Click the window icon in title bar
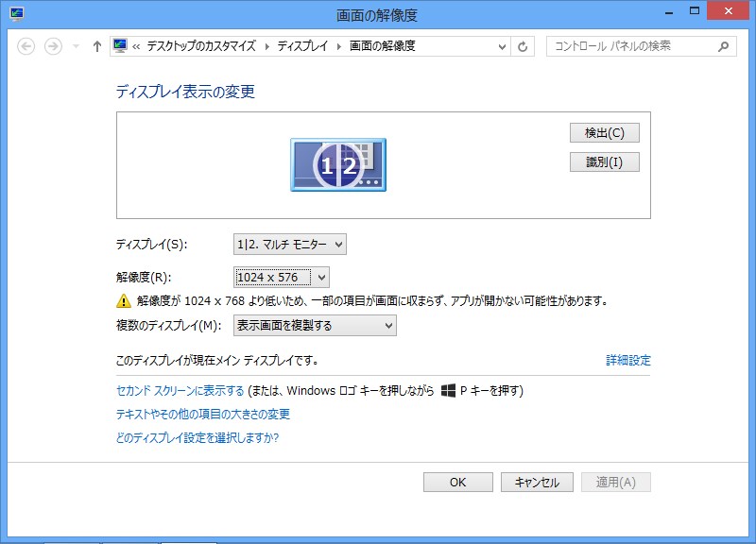 click(x=17, y=14)
